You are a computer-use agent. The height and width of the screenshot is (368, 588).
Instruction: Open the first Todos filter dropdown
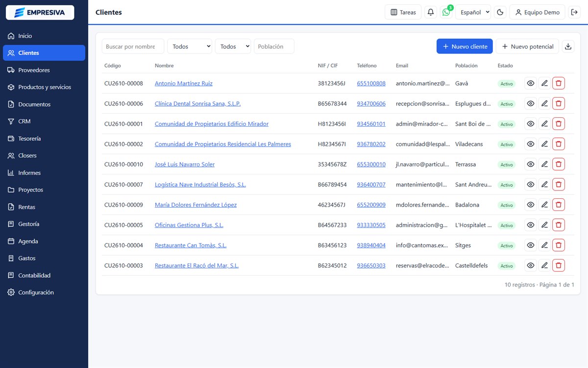pyautogui.click(x=190, y=46)
